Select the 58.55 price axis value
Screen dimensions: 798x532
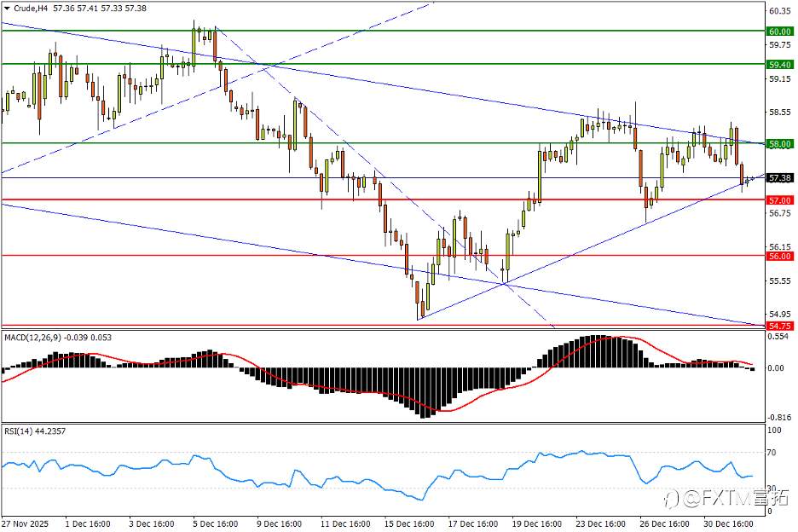(x=780, y=112)
